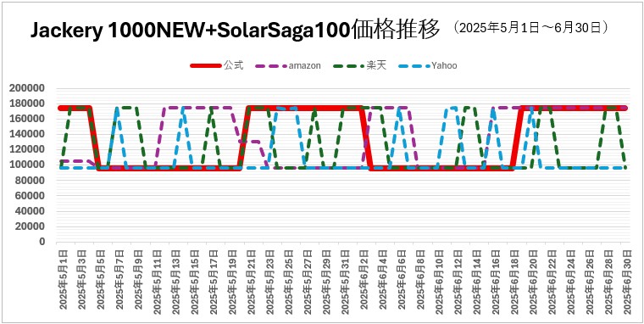The image size is (644, 324).
Task: Click the 2025年6月18日 x-axis label
Action: click(515, 282)
